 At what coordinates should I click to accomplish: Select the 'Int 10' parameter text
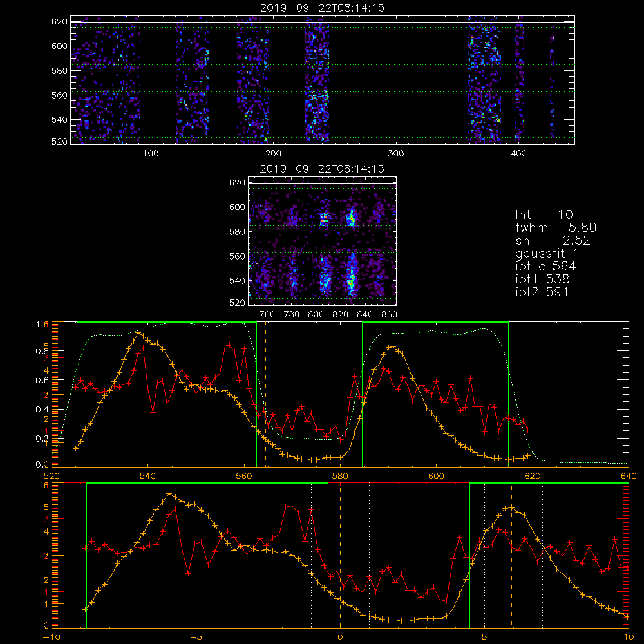[x=544, y=214]
